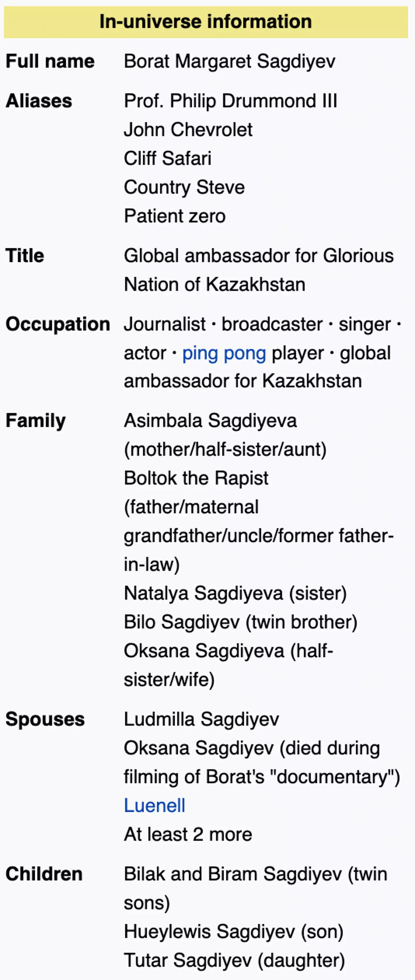Click the Tutar Sagdiyev daughter entry
Image resolution: width=415 pixels, height=980 pixels.
(234, 960)
